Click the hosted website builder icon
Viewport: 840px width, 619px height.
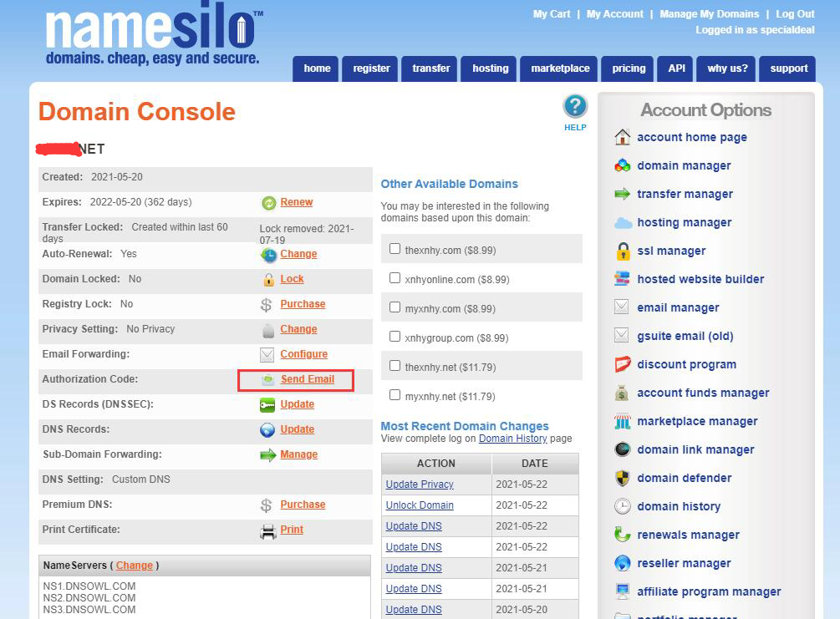622,278
